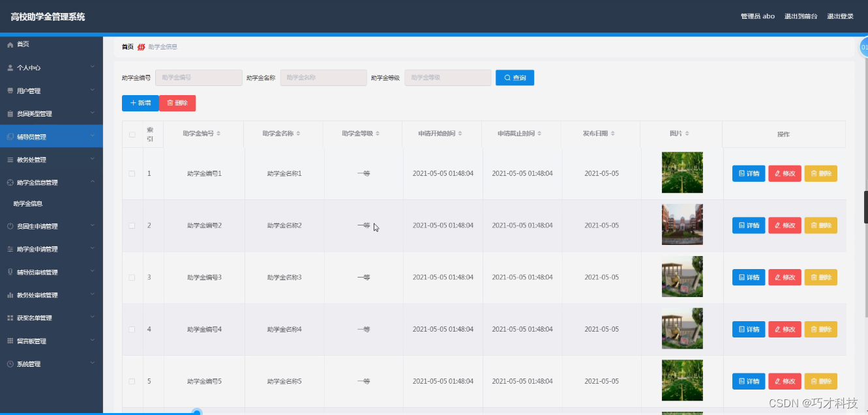Click the pencil 修改 icon on row 2
This screenshot has height=415, width=868.
pyautogui.click(x=777, y=225)
